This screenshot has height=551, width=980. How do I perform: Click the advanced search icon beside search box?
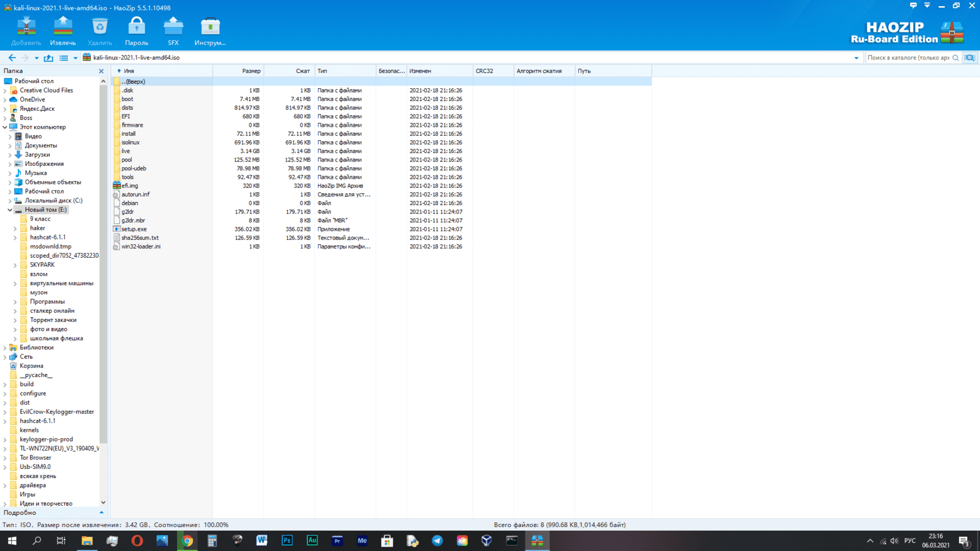coord(970,58)
